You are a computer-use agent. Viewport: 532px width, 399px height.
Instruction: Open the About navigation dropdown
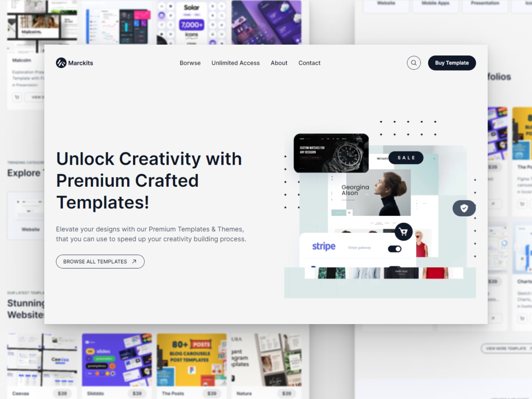279,63
